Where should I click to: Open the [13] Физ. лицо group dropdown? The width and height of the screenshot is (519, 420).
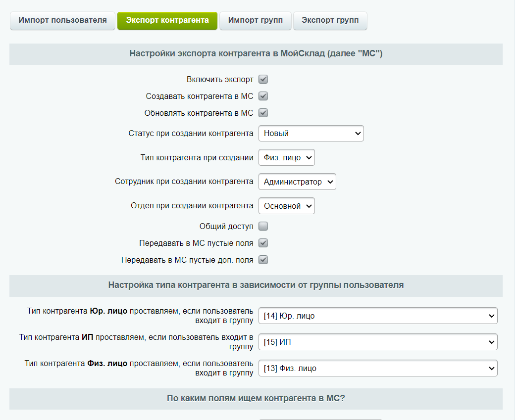[x=377, y=368]
